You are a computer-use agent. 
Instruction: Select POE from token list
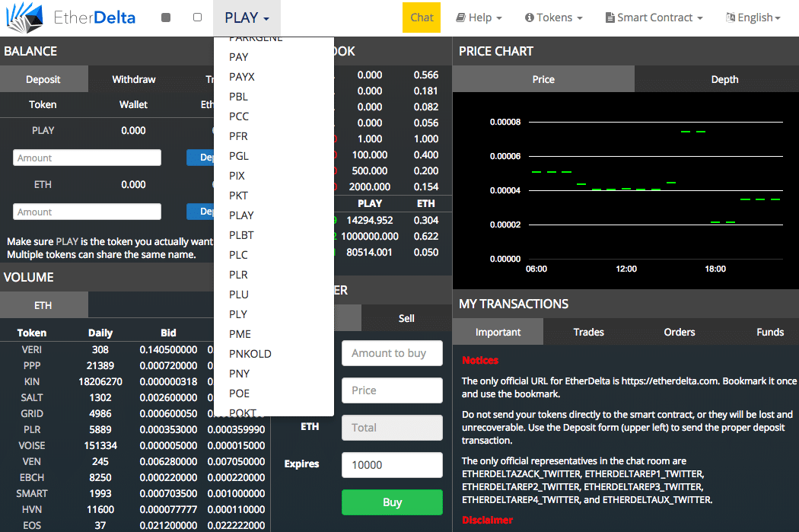(x=274, y=393)
